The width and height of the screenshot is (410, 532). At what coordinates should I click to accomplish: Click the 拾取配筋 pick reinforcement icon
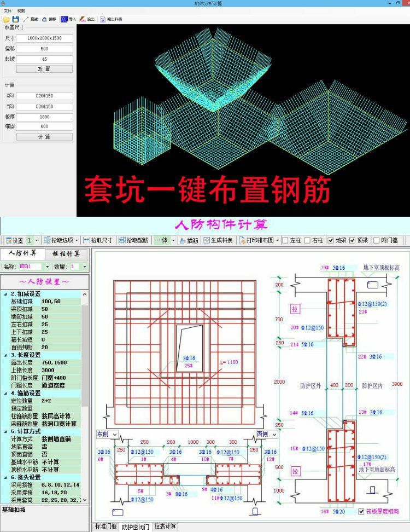click(x=122, y=240)
